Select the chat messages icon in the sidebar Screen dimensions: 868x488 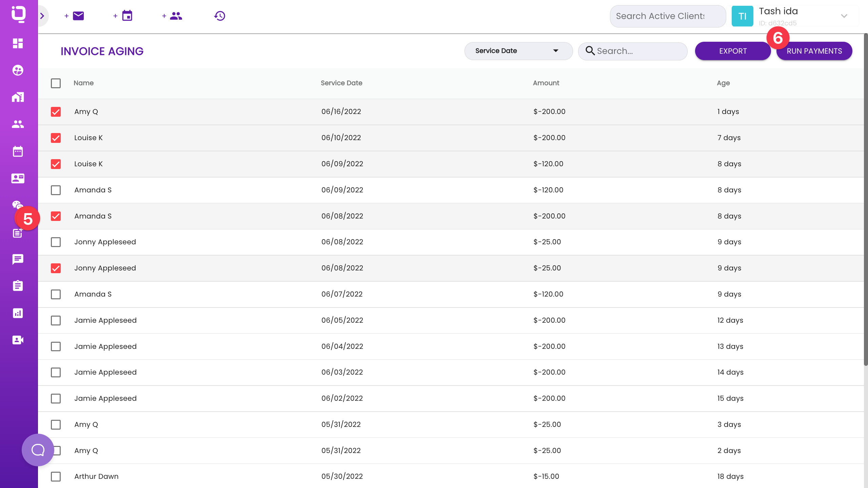tap(17, 260)
